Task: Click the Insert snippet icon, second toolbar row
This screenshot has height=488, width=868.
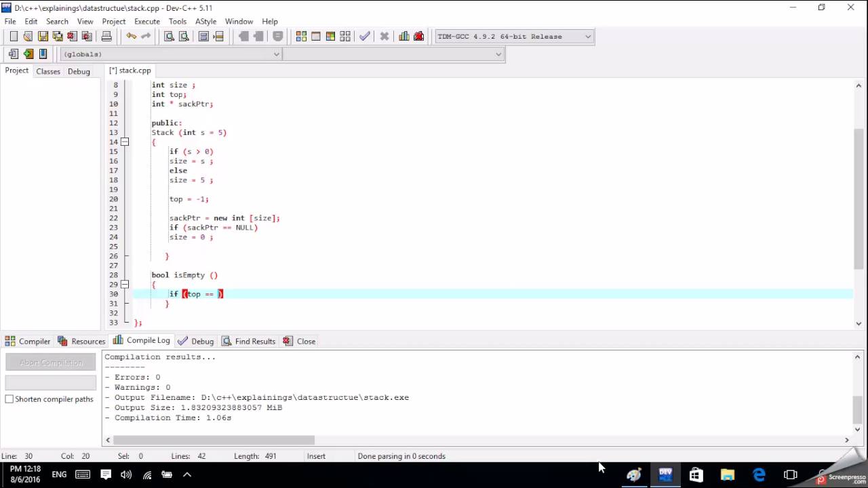Action: coord(14,54)
